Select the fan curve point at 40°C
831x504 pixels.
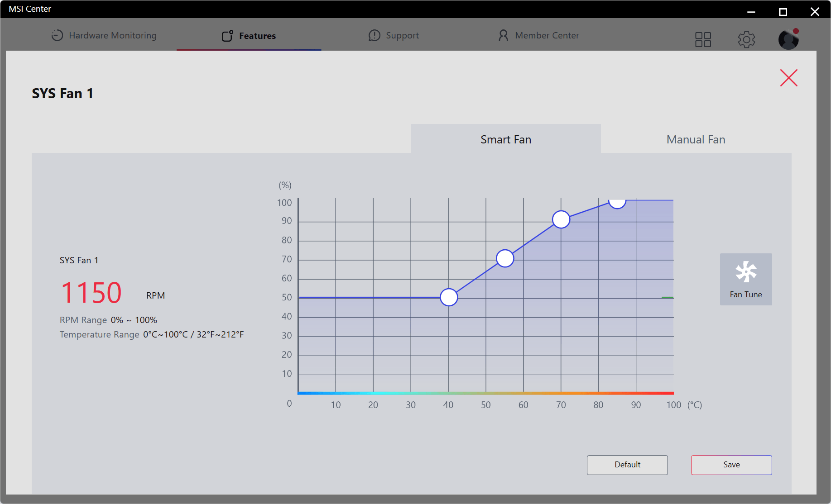pyautogui.click(x=449, y=297)
